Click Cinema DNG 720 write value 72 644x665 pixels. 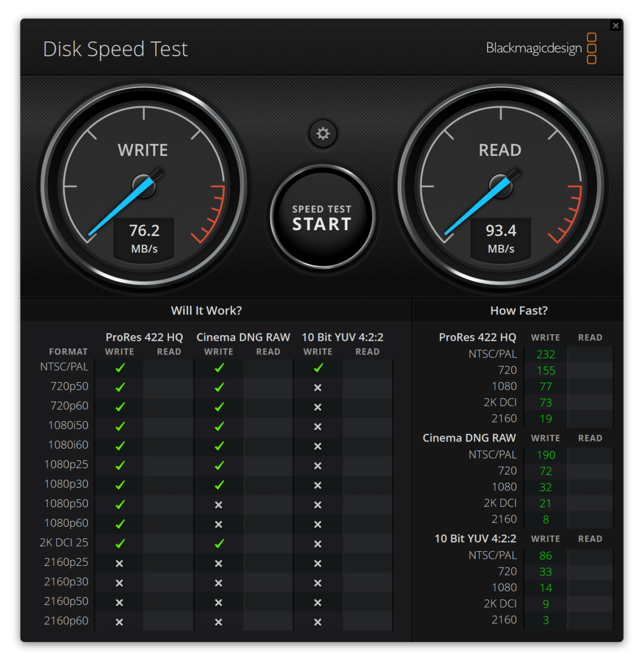(545, 471)
